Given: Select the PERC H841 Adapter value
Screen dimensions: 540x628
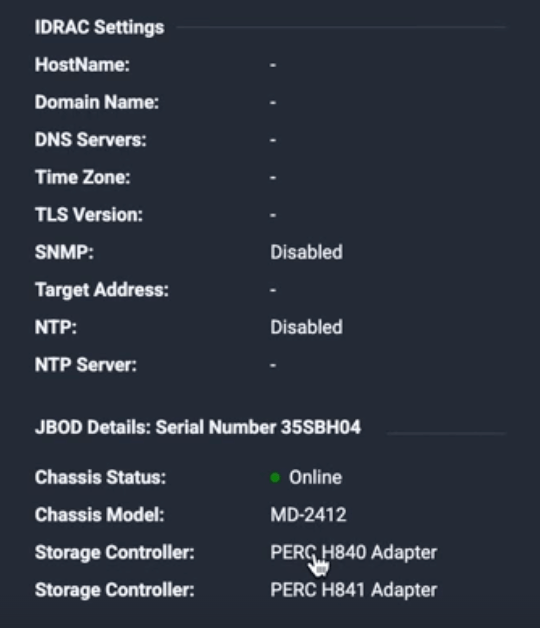Looking at the screenshot, I should pos(354,590).
